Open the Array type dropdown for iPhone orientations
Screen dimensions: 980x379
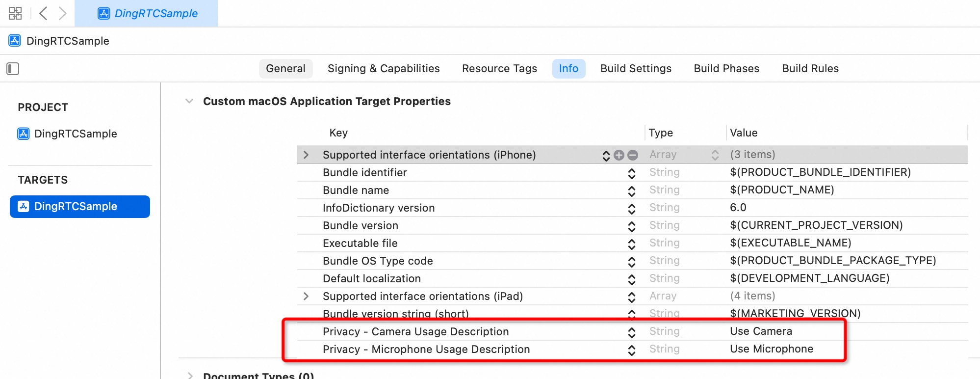715,155
